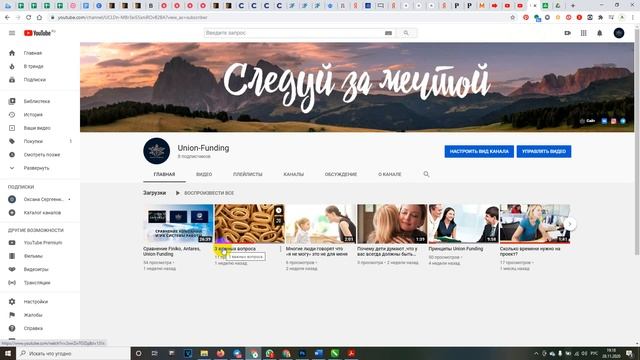The image size is (640, 360).
Task: Open Photoshop from the taskbar
Action: point(302,353)
